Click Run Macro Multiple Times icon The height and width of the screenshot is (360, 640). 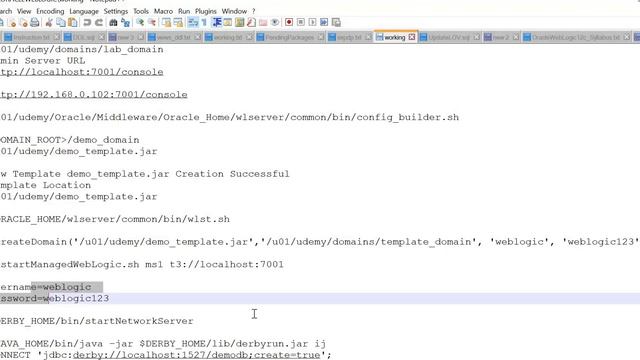pos(324,22)
